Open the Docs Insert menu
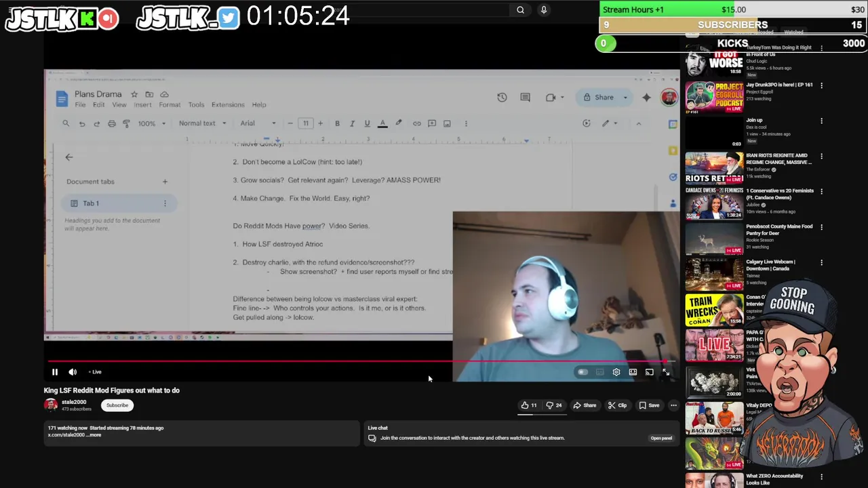This screenshot has width=868, height=488. (143, 105)
